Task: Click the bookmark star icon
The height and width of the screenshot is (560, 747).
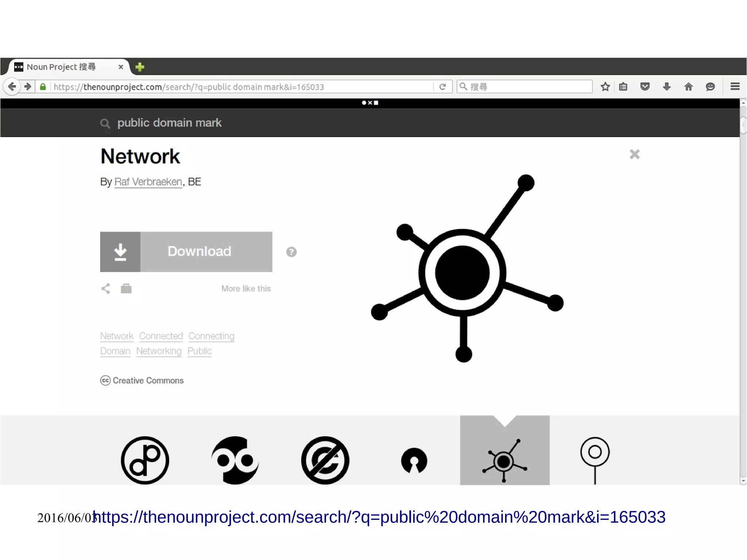Action: (605, 87)
